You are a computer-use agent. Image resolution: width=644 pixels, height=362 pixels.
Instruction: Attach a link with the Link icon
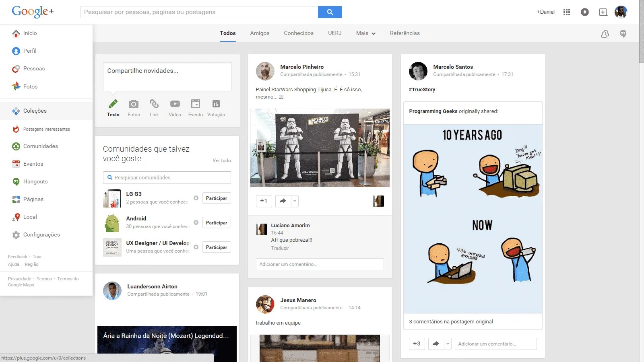pos(154,104)
